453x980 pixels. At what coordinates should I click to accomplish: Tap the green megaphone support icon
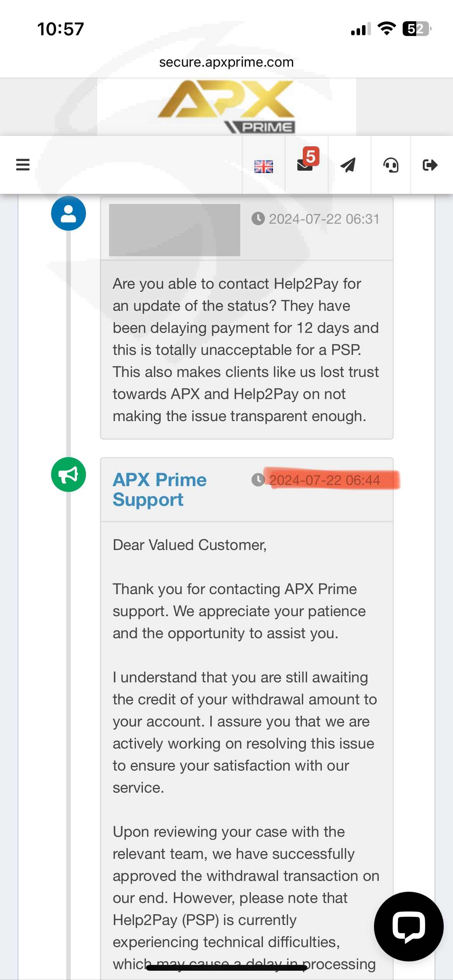coord(69,475)
